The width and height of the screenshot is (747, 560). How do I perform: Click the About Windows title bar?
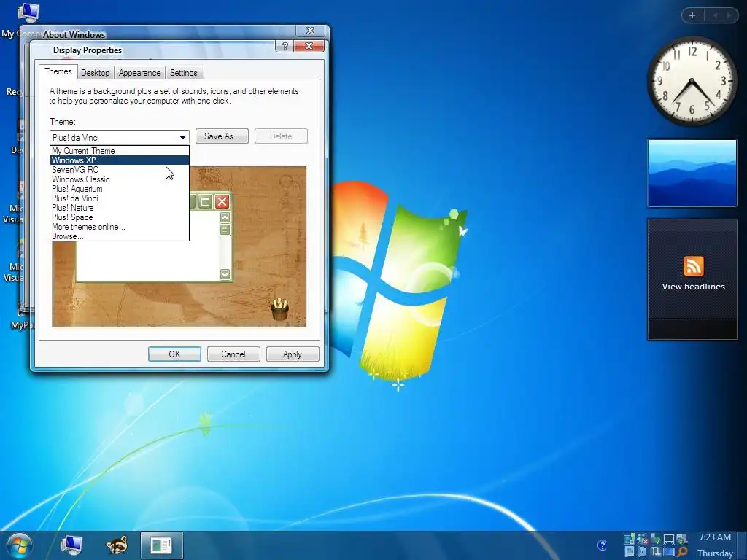tap(158, 34)
